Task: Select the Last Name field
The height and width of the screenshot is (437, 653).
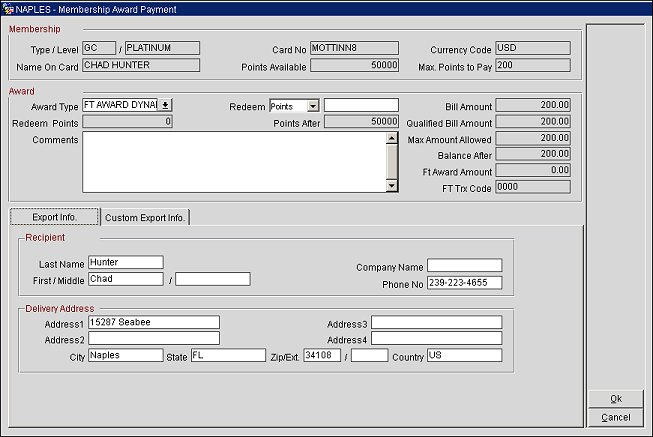Action: pyautogui.click(x=125, y=262)
